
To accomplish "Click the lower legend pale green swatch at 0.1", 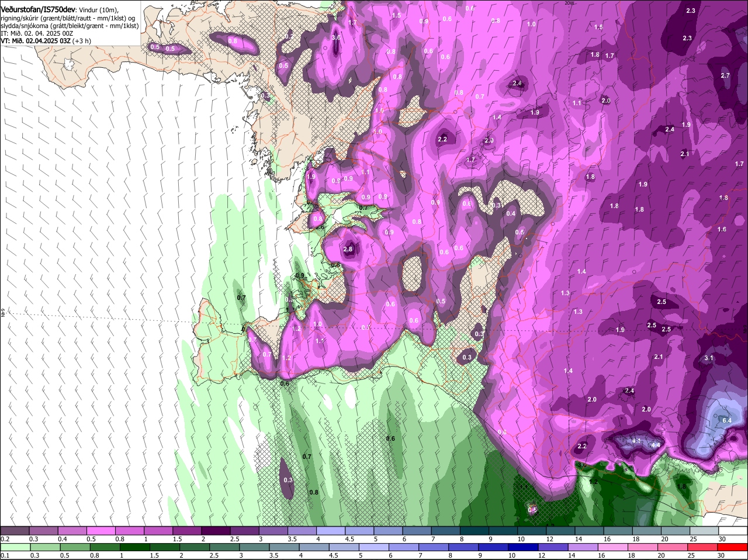I will [x=15, y=547].
